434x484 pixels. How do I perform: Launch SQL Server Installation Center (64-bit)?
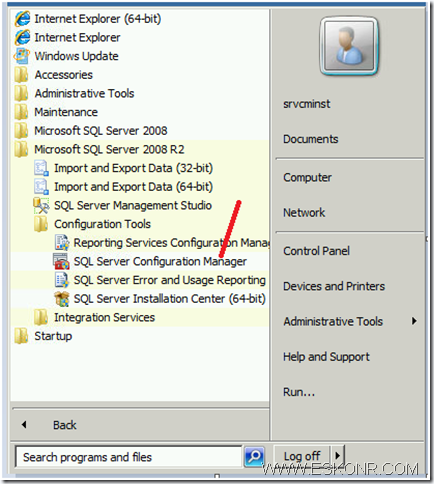click(170, 299)
